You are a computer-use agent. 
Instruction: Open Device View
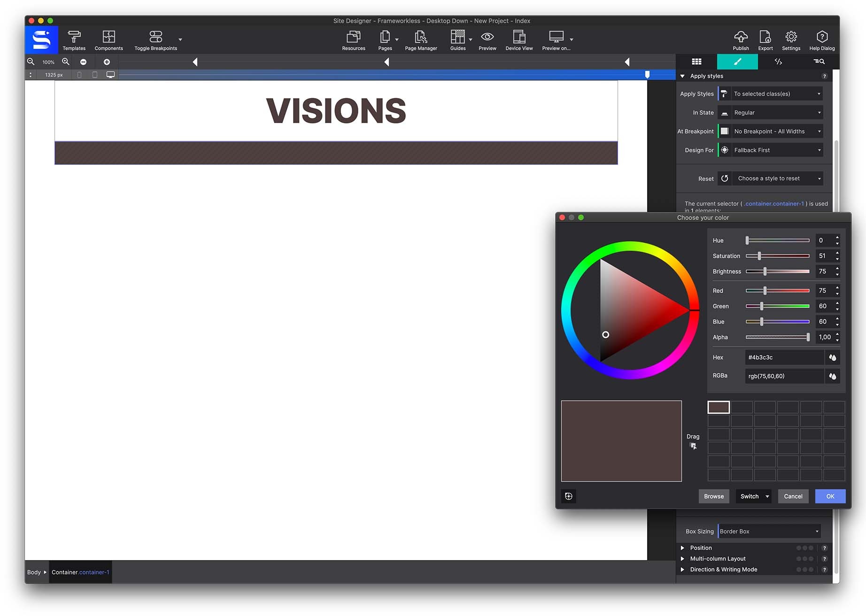pos(519,40)
